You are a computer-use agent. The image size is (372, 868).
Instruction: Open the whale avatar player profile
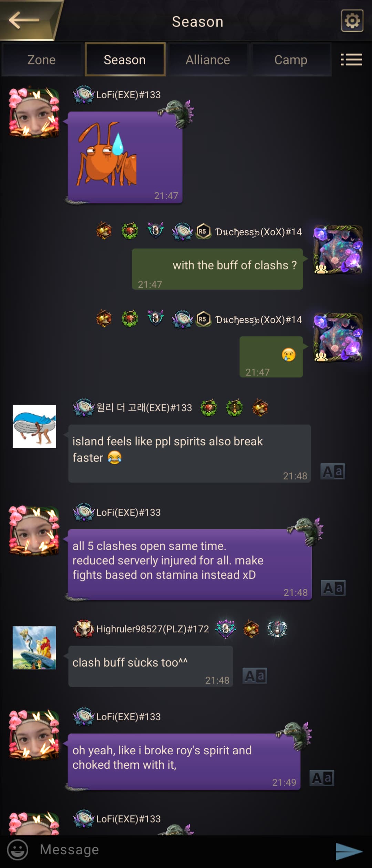point(34,426)
